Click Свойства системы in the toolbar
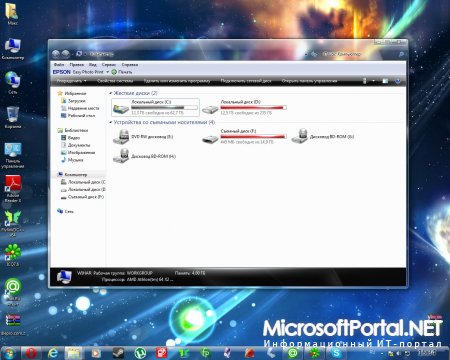Image resolution: width=450 pixels, height=360 pixels. click(115, 81)
